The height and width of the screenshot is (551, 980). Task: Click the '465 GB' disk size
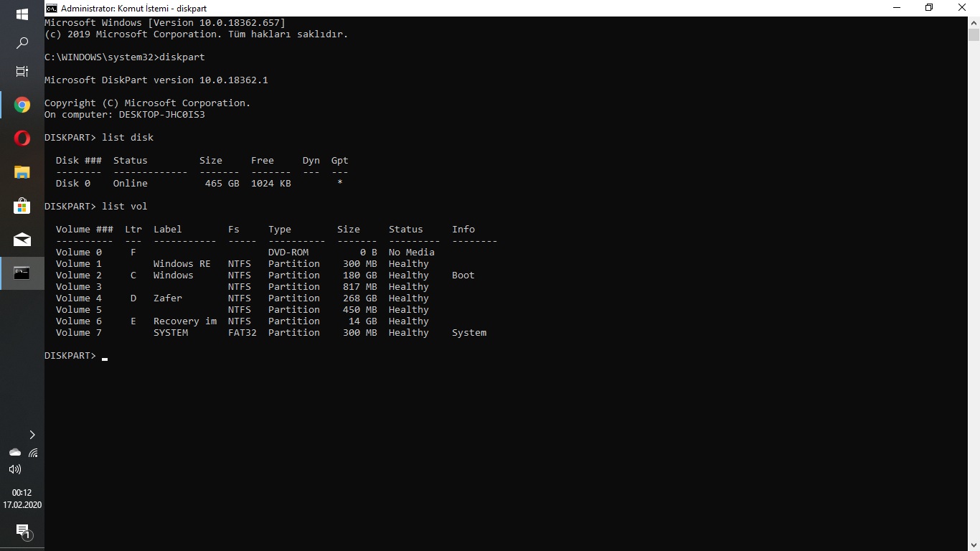coord(222,183)
